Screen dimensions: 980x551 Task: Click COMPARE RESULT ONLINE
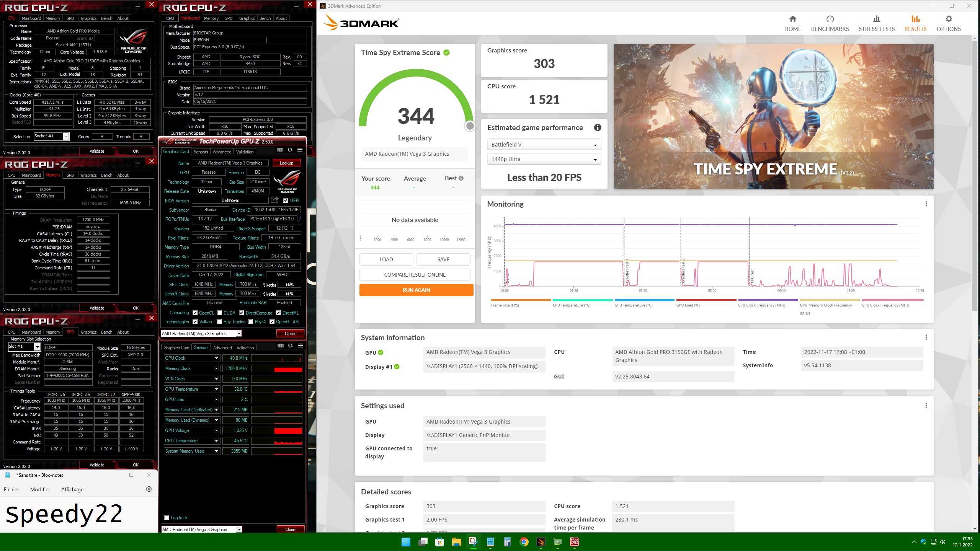pyautogui.click(x=415, y=275)
